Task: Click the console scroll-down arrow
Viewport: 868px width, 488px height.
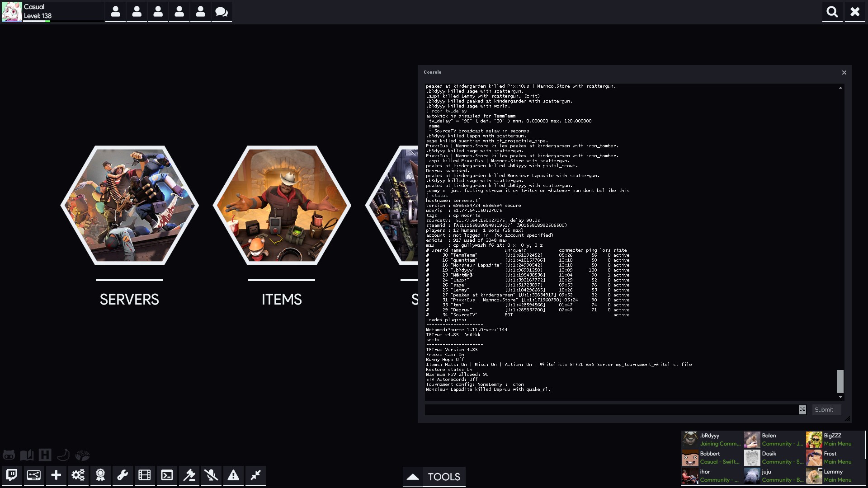Action: [840, 397]
